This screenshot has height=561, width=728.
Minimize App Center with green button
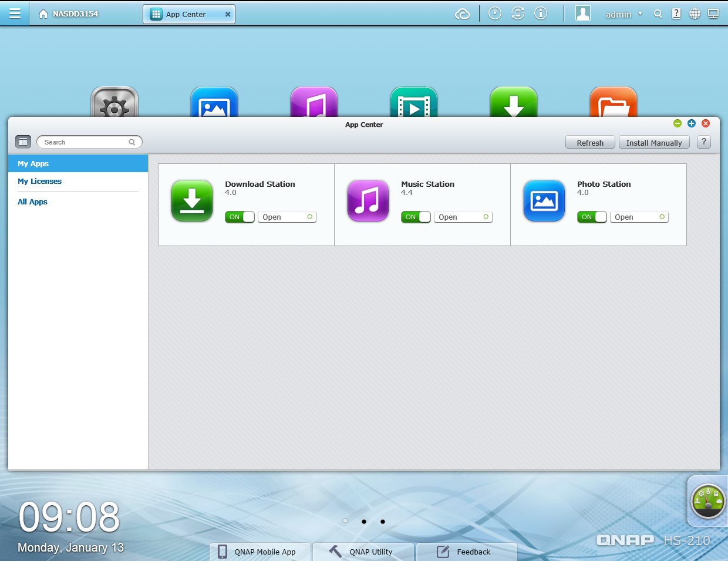678,123
